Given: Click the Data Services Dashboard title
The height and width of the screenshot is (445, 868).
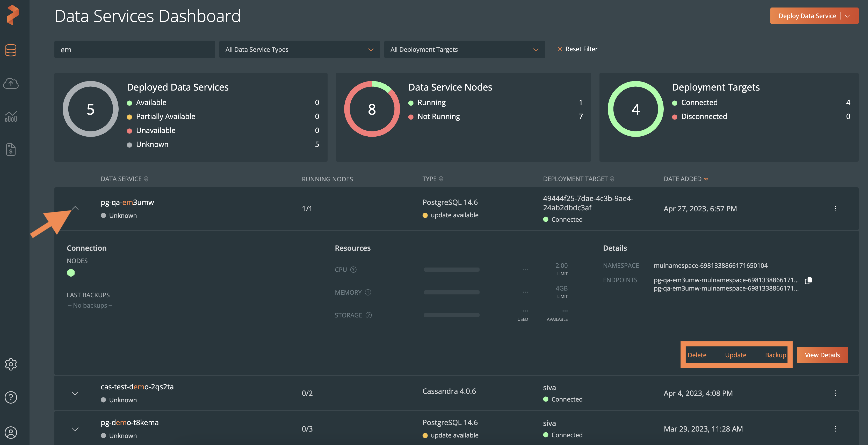Looking at the screenshot, I should coord(148,16).
